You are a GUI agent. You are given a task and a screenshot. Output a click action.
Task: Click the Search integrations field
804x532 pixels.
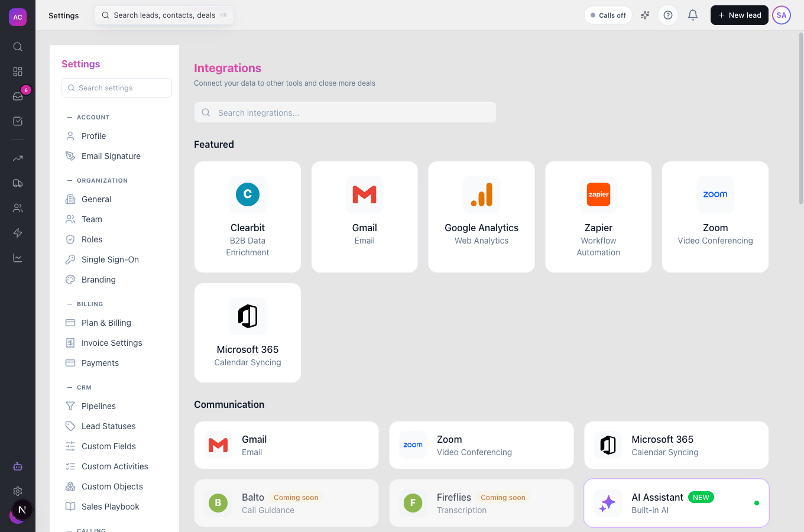[x=345, y=112]
